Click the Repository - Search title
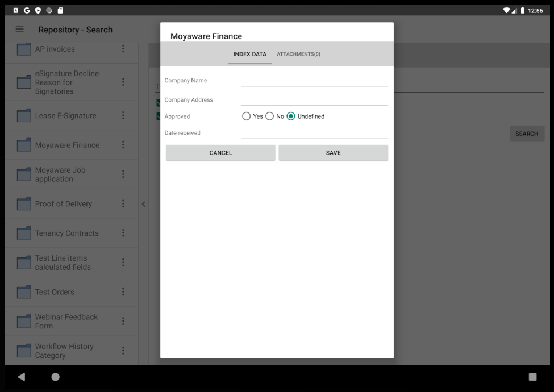Screen dimensions: 554x392 pyautogui.click(x=75, y=30)
